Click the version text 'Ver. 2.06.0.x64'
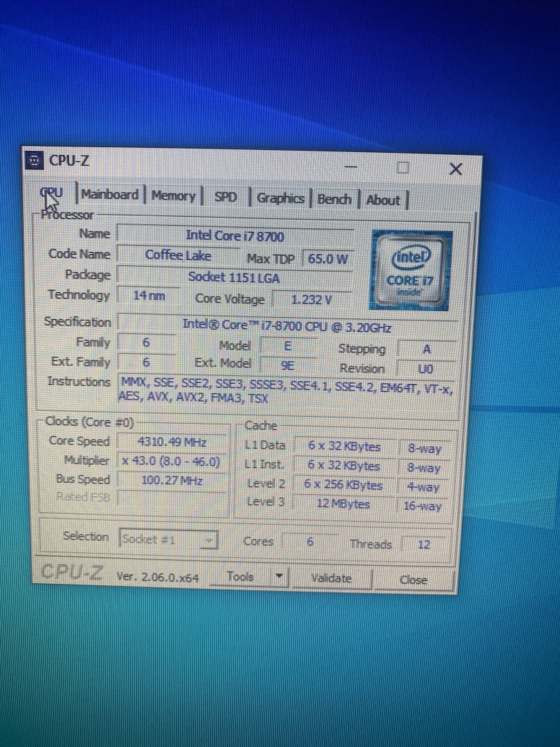 pyautogui.click(x=158, y=577)
